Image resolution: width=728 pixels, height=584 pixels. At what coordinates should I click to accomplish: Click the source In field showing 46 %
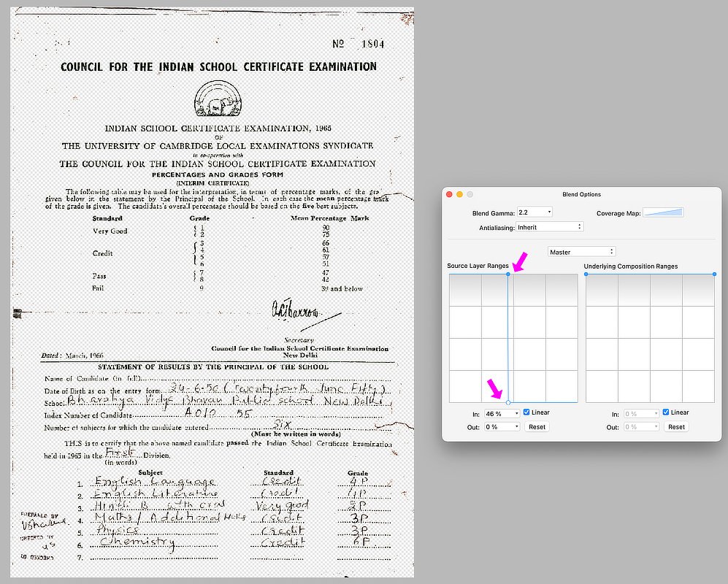coord(499,414)
